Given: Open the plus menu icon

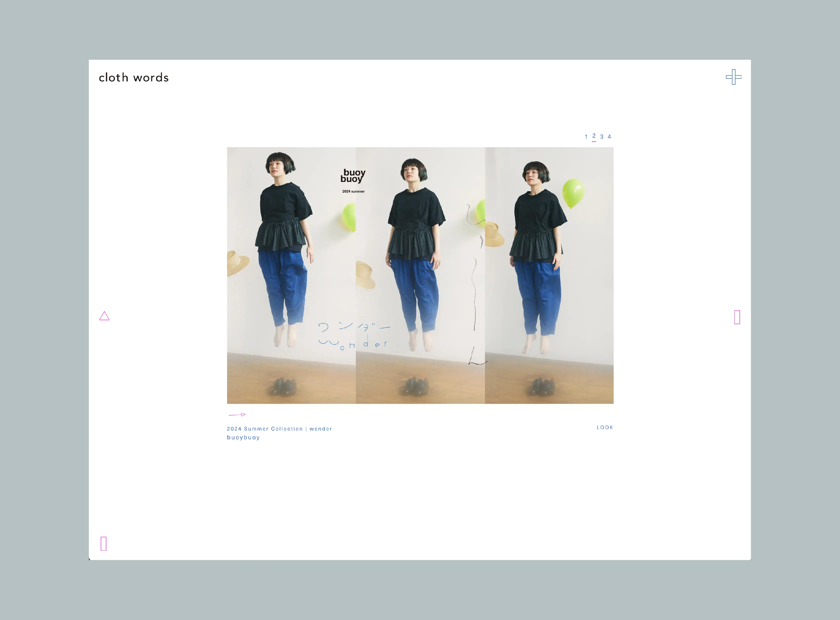Looking at the screenshot, I should [733, 77].
